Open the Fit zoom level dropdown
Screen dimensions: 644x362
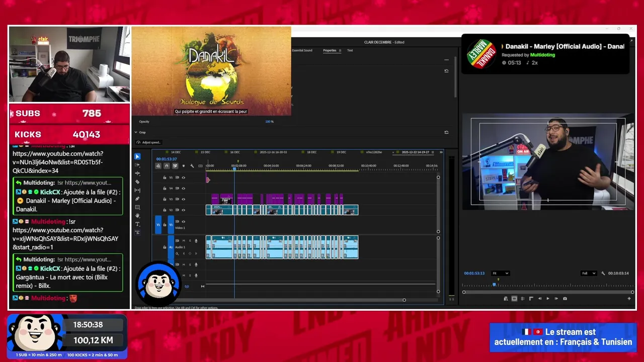[x=500, y=274]
